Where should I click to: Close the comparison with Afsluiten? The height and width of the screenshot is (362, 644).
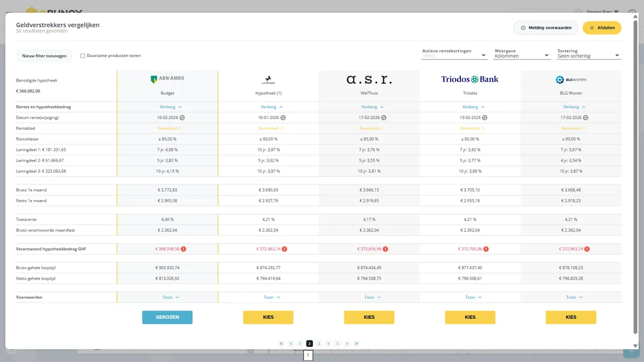(x=602, y=28)
